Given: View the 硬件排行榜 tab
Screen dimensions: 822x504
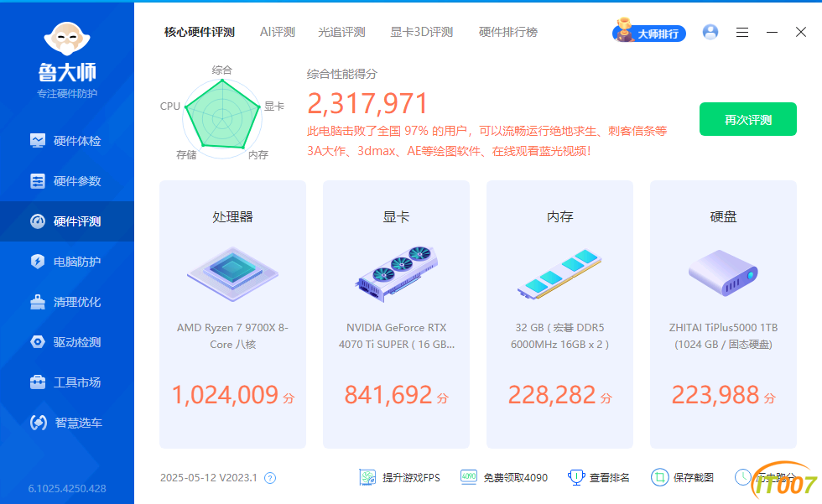Looking at the screenshot, I should (508, 32).
